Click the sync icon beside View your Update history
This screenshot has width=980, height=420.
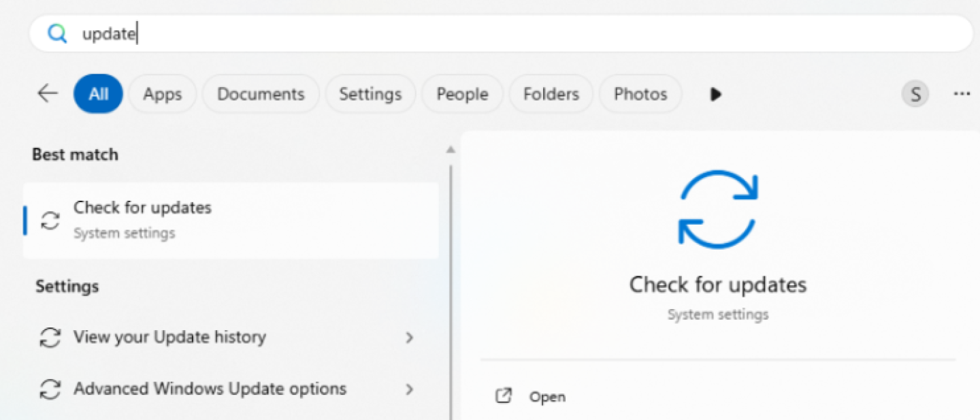coord(50,338)
